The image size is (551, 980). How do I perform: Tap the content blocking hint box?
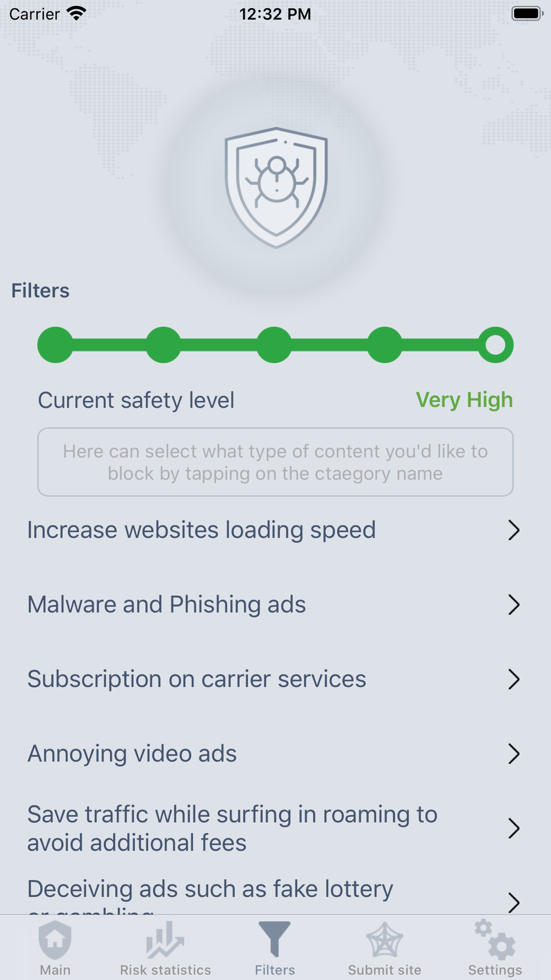point(275,462)
